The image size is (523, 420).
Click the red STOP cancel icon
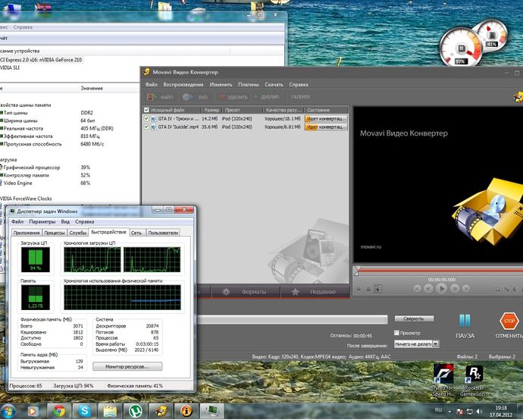(x=509, y=321)
